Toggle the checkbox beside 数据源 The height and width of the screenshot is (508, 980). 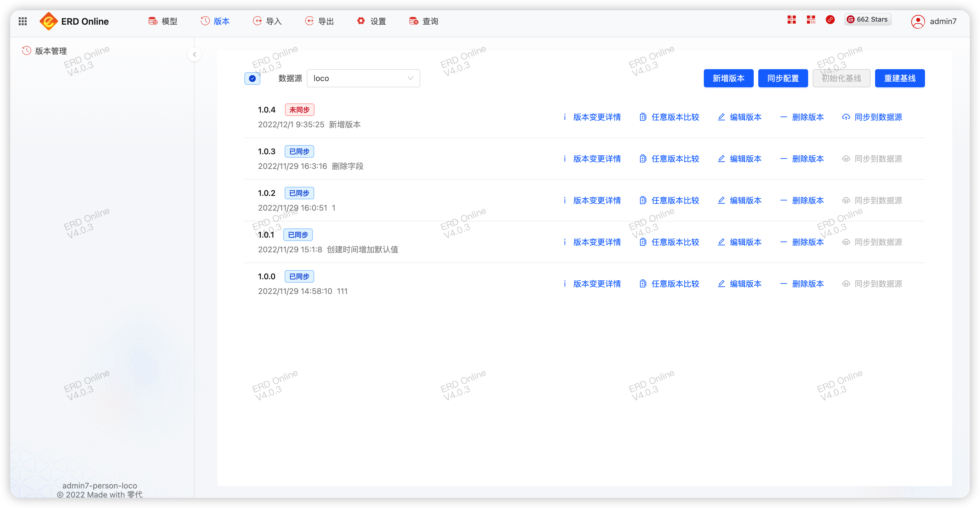pos(252,78)
